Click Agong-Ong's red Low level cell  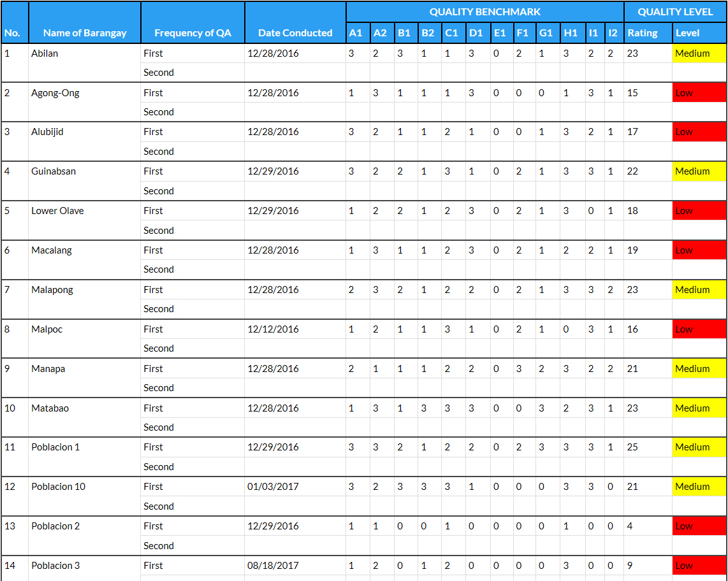tap(699, 93)
